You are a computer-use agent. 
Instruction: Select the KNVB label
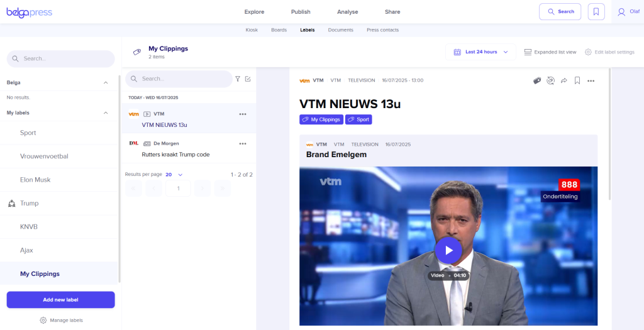(58, 226)
